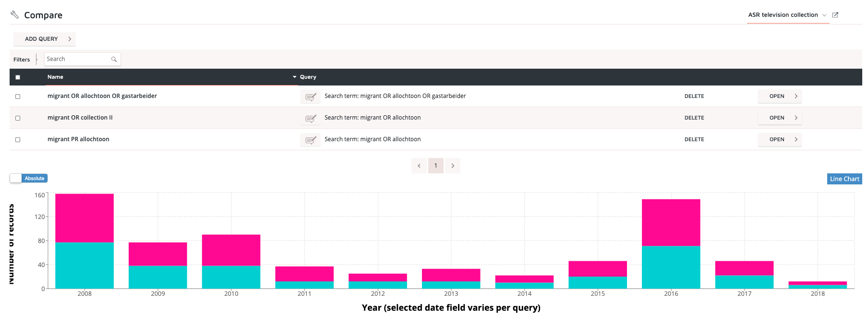Image resolution: width=868 pixels, height=316 pixels.
Task: Click the search magnifier icon
Action: point(114,60)
